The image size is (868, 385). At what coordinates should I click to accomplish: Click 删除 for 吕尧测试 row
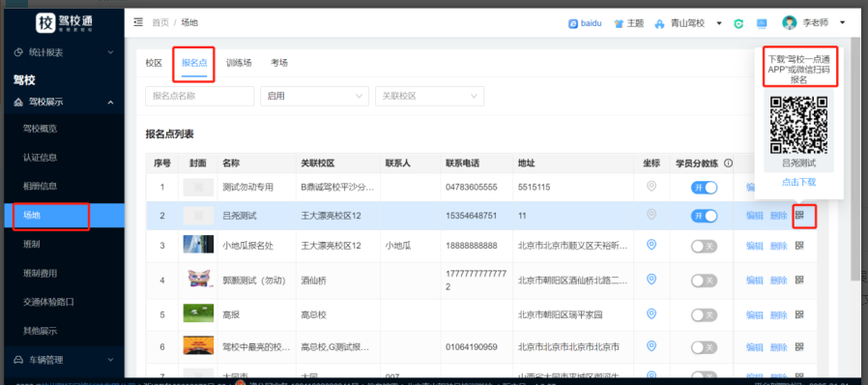click(x=778, y=216)
